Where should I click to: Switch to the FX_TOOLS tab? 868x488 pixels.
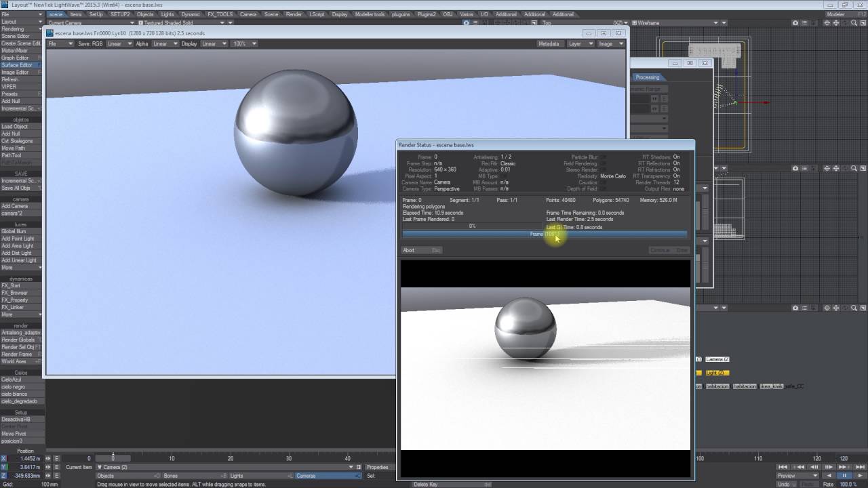[x=219, y=14]
